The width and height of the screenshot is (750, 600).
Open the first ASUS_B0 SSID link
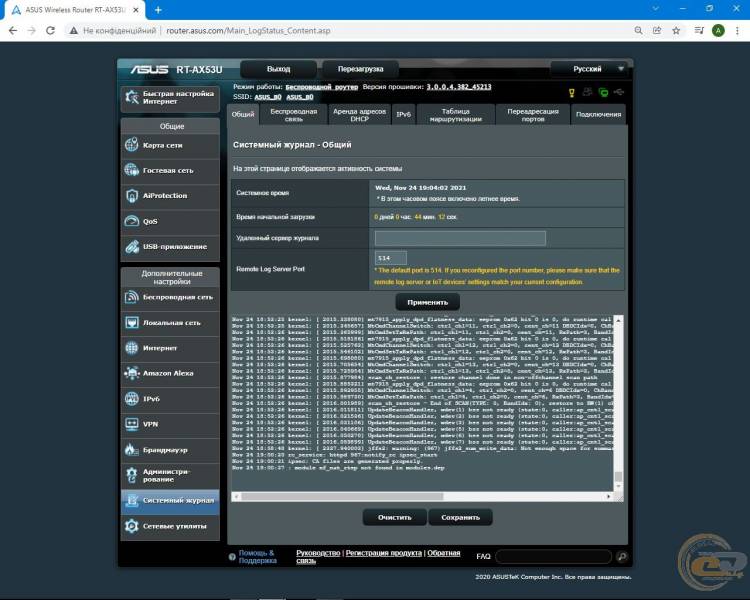point(268,97)
